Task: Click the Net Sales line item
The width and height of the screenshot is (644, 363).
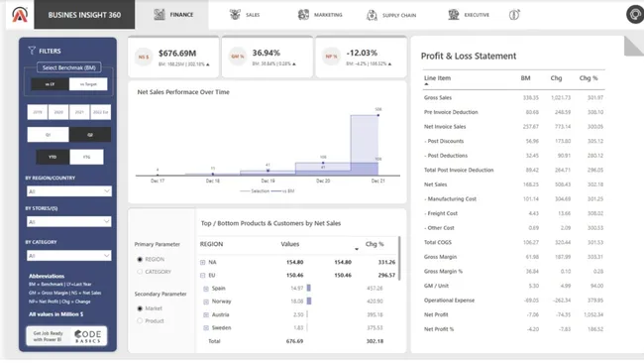Action: [435, 184]
